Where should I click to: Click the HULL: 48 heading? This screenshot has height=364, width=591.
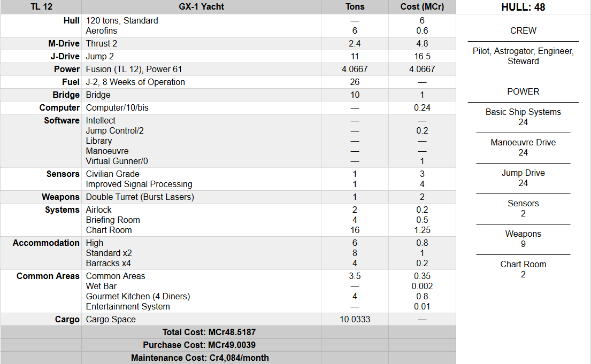(523, 7)
